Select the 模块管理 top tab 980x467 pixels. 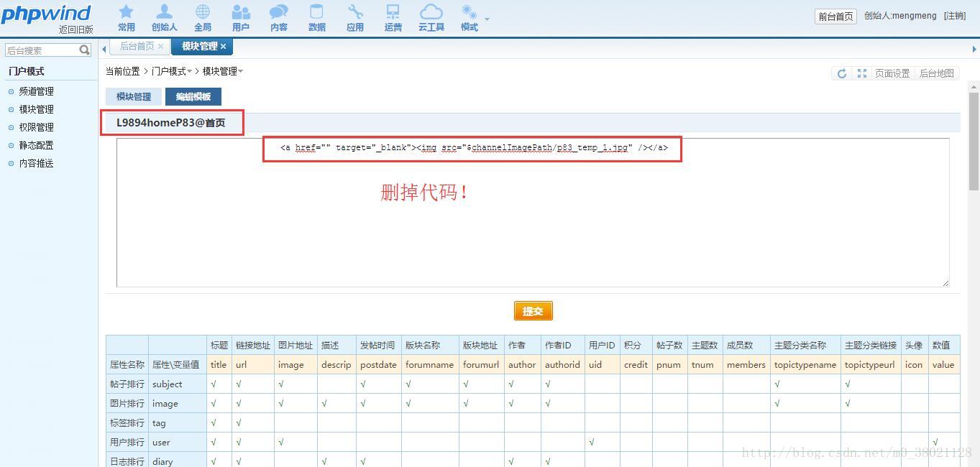[x=199, y=46]
